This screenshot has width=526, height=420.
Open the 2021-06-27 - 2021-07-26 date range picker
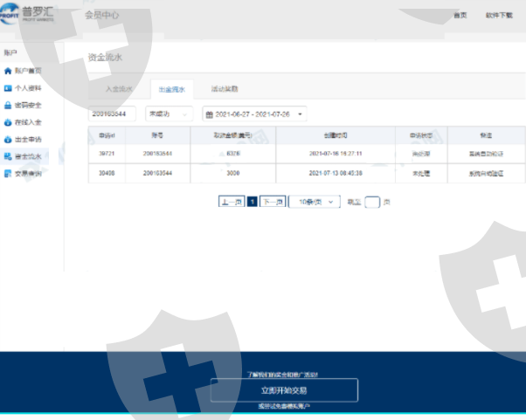tap(254, 114)
